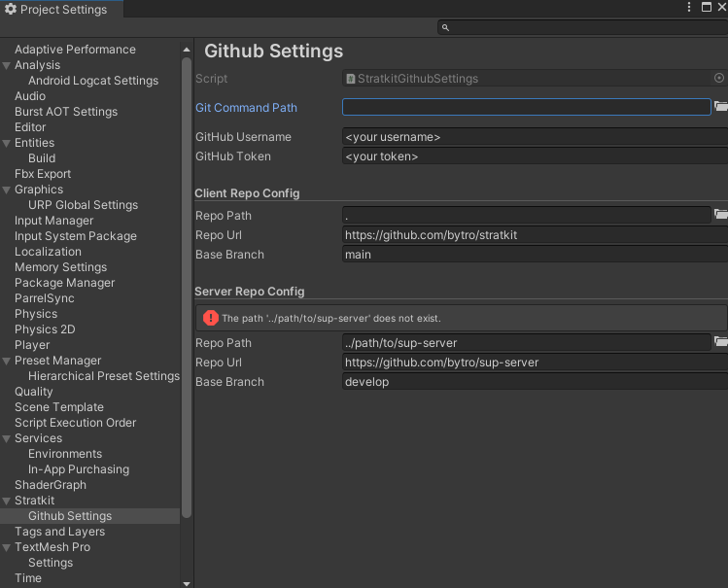
Task: Open Build under Entities
Action: [42, 158]
